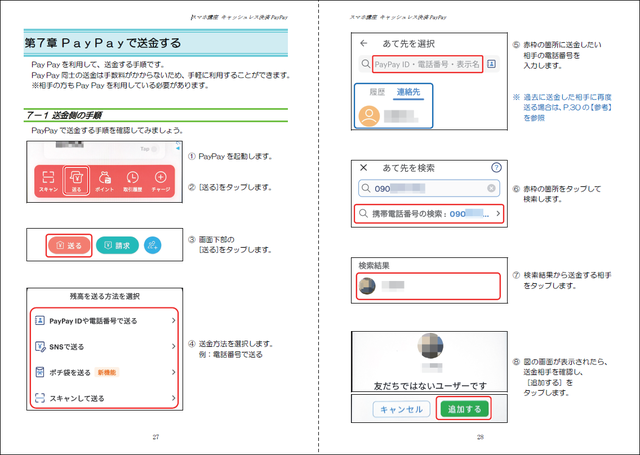
Task: Click page number 28
Action: pos(480,437)
